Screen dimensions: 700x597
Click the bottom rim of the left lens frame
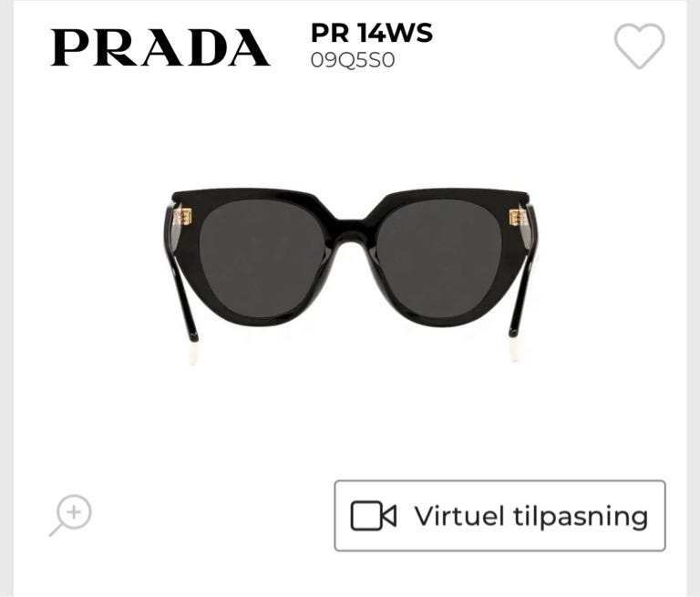[x=263, y=321]
